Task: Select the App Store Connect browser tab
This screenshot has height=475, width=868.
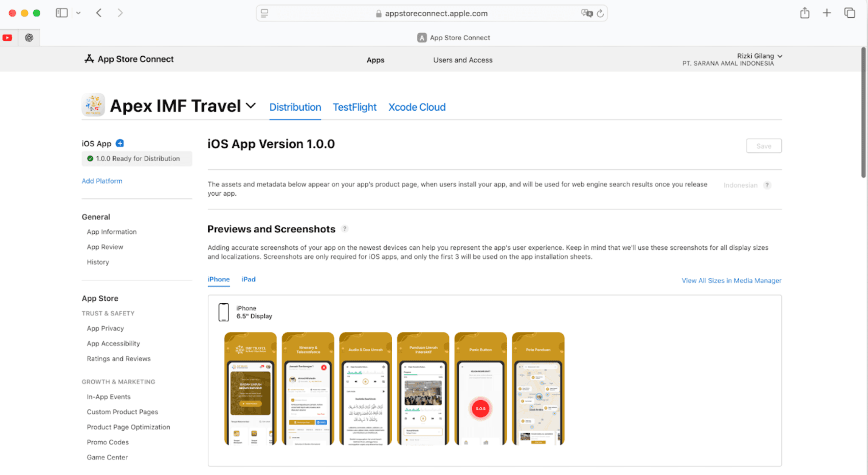Action: 453,38
